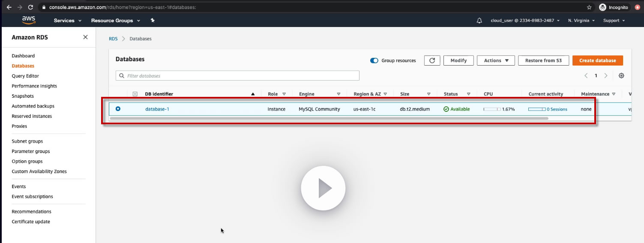Open Custom Availability Zones in sidebar
Image resolution: width=644 pixels, height=243 pixels.
(x=39, y=171)
